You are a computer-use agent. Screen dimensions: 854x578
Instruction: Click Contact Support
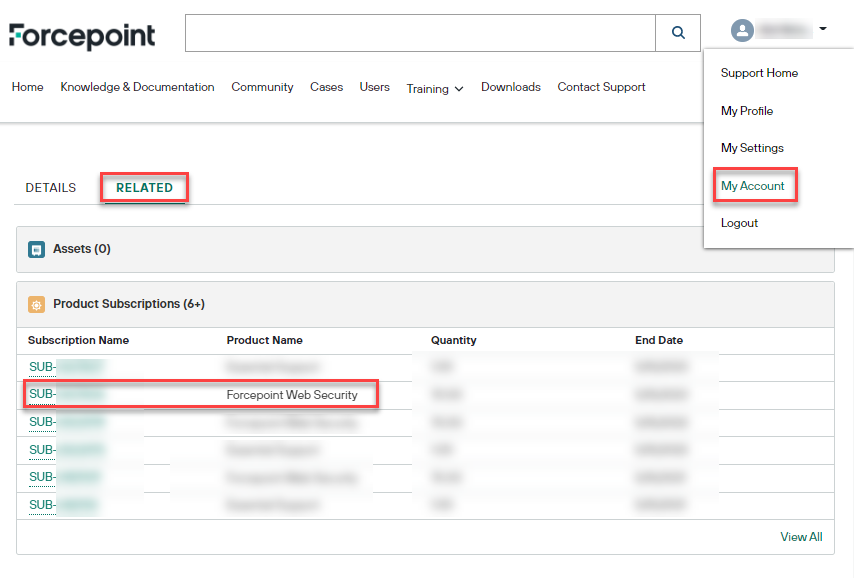click(601, 87)
